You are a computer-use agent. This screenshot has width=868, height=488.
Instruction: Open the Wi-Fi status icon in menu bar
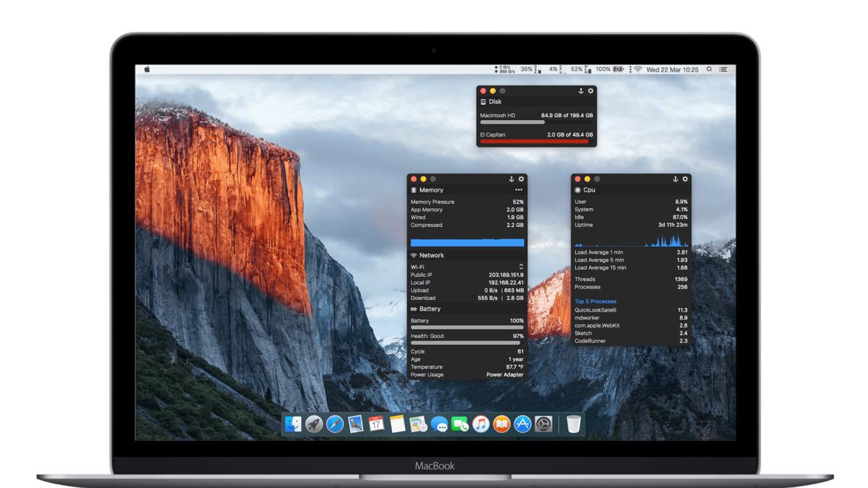pos(637,69)
